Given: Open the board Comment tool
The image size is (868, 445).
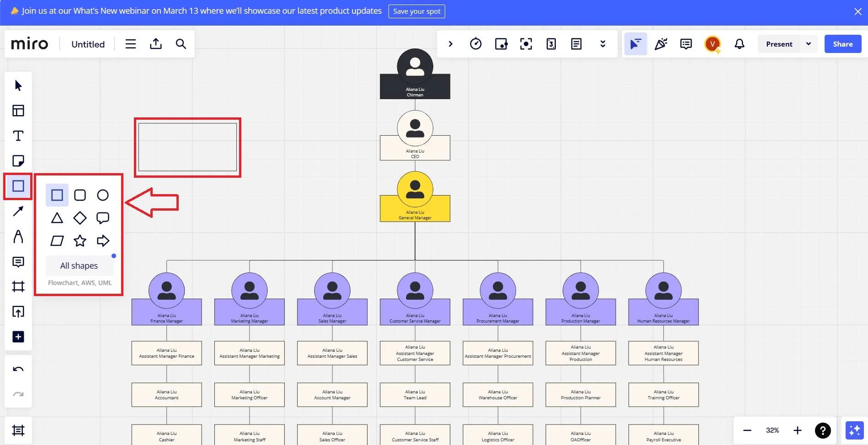Looking at the screenshot, I should (x=18, y=262).
